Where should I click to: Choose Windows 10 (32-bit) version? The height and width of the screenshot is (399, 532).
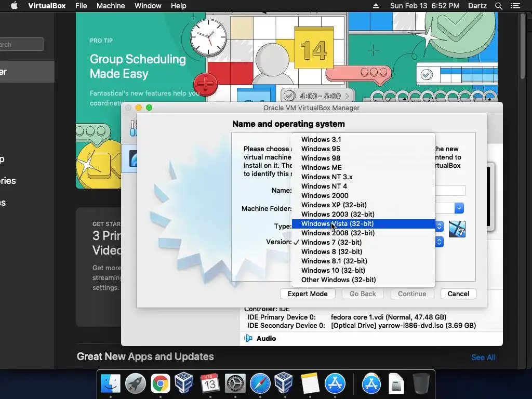point(363,270)
